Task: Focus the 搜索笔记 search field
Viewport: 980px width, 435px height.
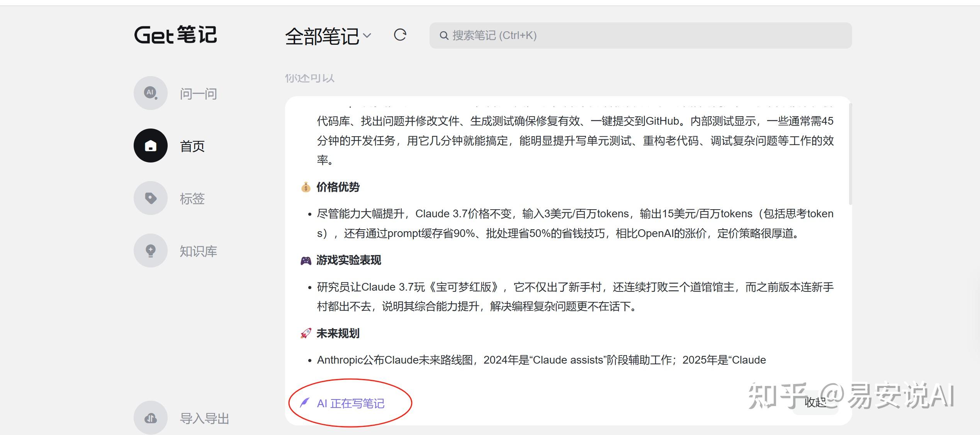Action: (640, 36)
